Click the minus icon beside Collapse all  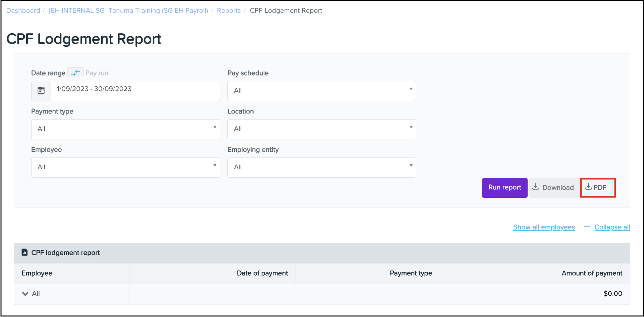[586, 227]
